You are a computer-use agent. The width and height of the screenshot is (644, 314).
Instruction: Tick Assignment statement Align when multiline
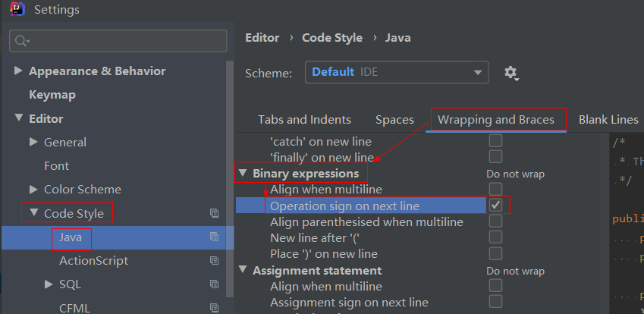pyautogui.click(x=496, y=286)
